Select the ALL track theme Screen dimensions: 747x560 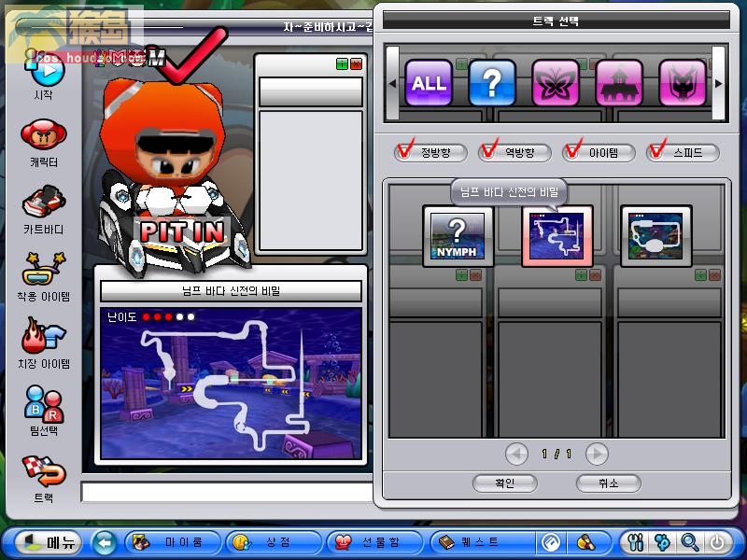pos(429,83)
